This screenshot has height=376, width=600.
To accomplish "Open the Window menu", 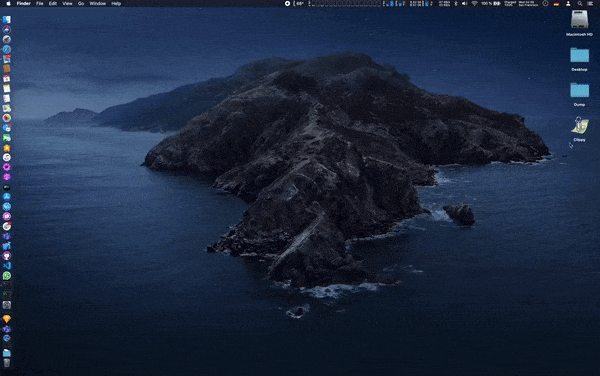I will click(98, 3).
